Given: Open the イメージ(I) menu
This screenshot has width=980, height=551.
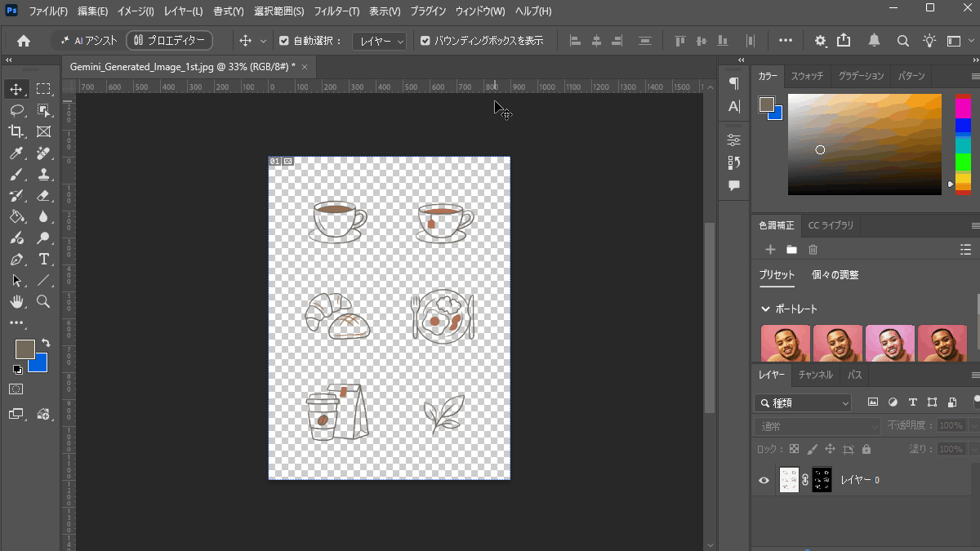Looking at the screenshot, I should 136,11.
